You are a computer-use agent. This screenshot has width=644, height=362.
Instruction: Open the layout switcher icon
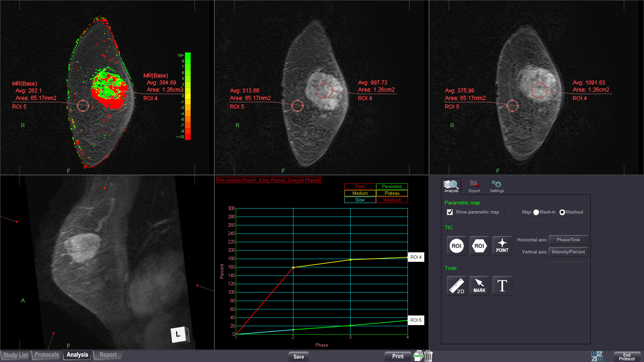click(x=597, y=356)
